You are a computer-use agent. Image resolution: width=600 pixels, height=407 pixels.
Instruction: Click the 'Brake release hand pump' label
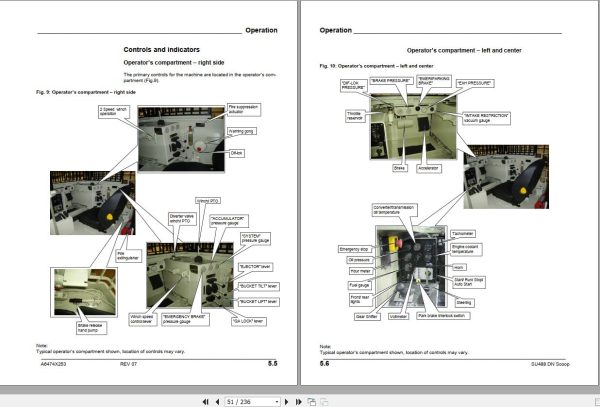pos(91,328)
